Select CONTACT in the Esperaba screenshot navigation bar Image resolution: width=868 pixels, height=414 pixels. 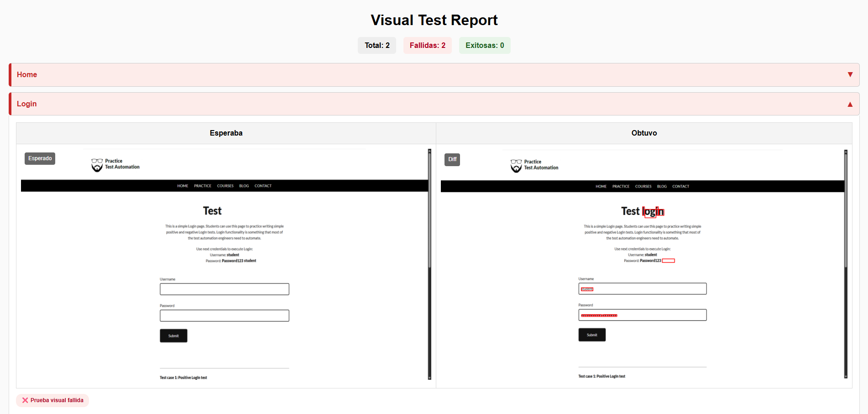click(x=263, y=186)
